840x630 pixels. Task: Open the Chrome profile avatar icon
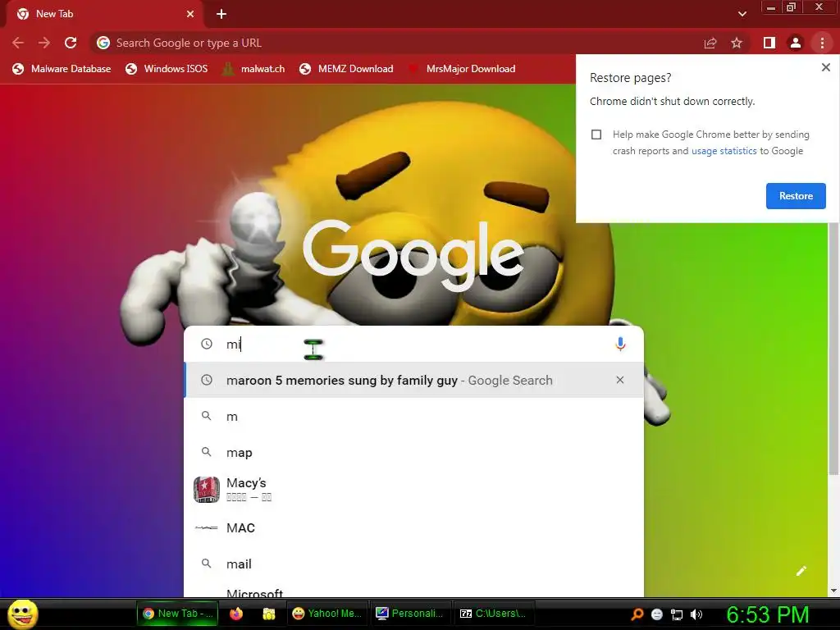coord(796,43)
